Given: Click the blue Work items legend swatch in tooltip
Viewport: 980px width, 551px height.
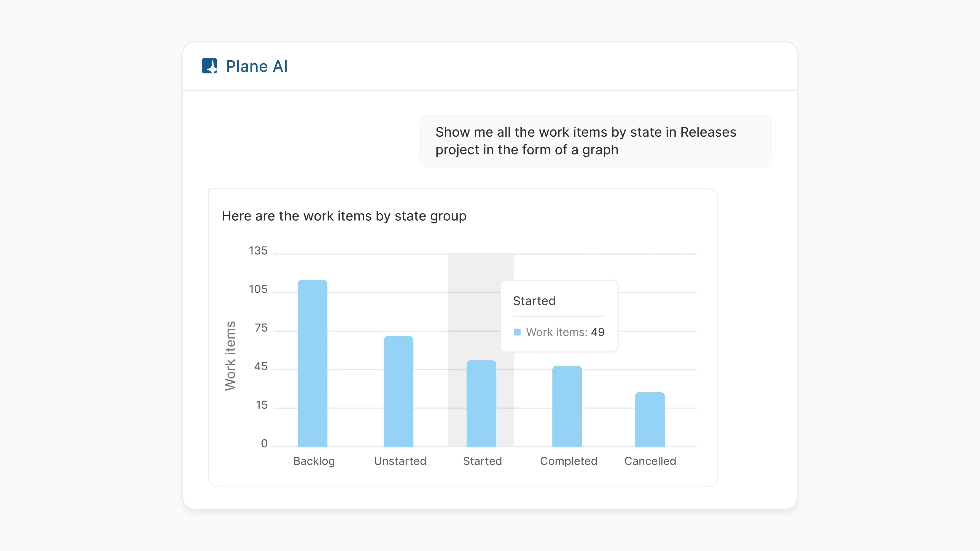Looking at the screenshot, I should coord(517,332).
